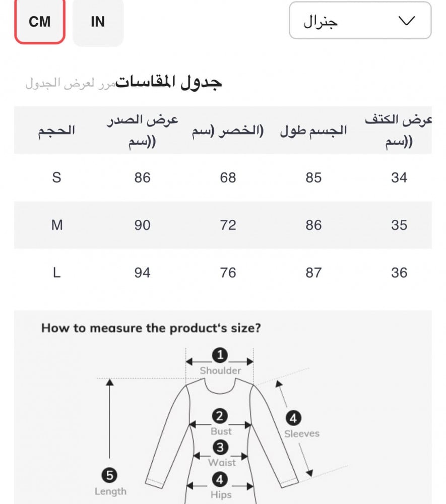Click the Waist number 3 marker
The width and height of the screenshot is (446, 504).
(x=220, y=447)
